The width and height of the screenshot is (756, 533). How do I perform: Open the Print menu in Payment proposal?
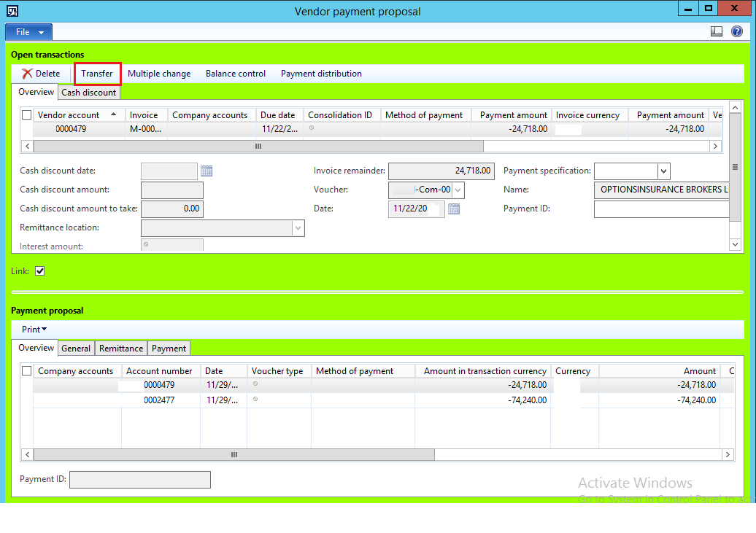[34, 329]
